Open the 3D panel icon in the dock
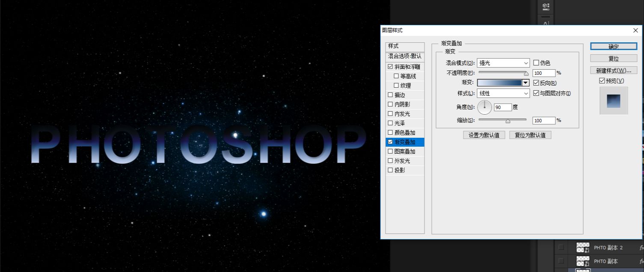This screenshot has height=272, width=644. (x=546, y=6)
